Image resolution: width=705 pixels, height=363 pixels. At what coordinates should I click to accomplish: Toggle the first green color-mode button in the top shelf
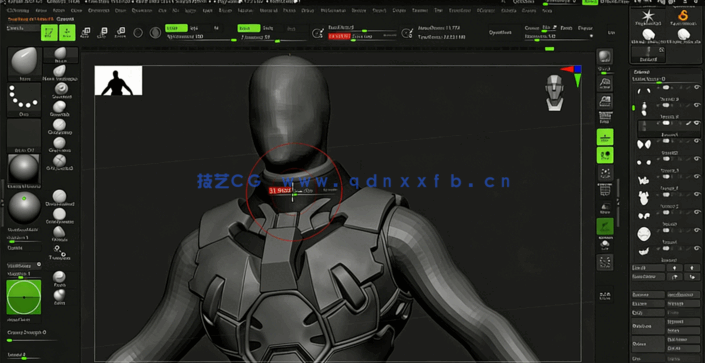click(176, 28)
